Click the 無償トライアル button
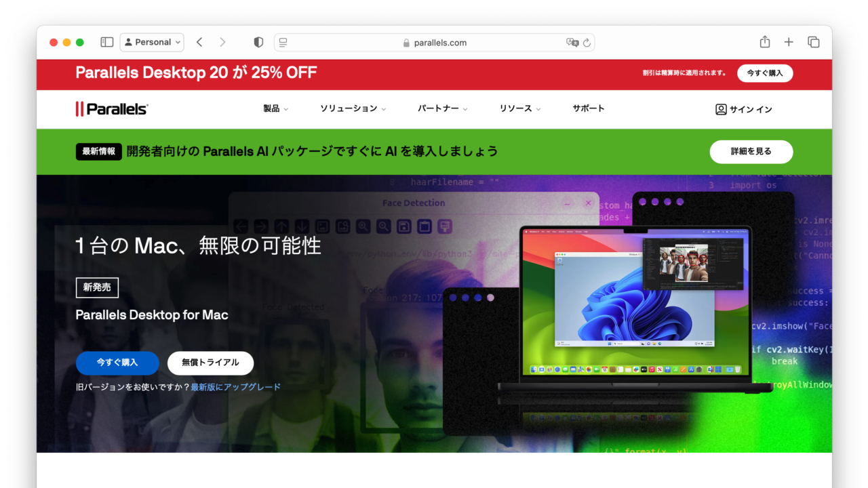 pos(210,363)
